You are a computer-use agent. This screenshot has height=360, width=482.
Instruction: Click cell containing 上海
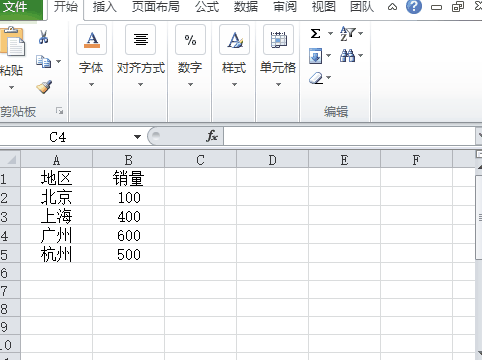[57, 216]
